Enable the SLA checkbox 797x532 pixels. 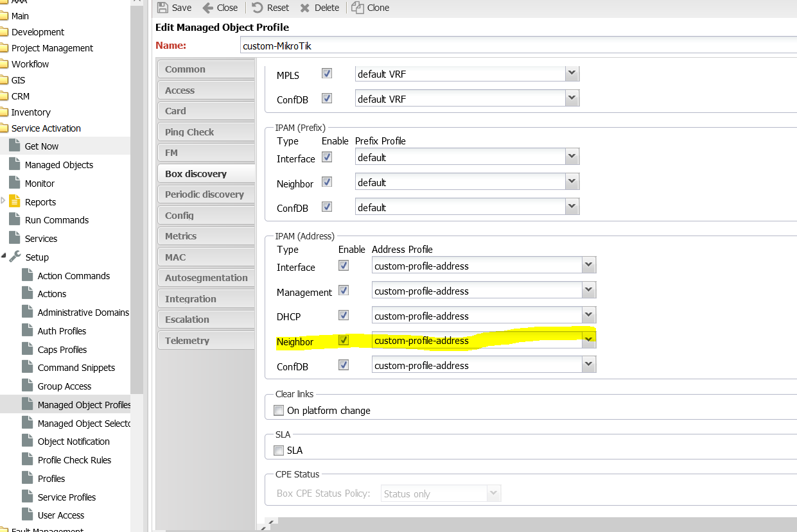pos(279,450)
